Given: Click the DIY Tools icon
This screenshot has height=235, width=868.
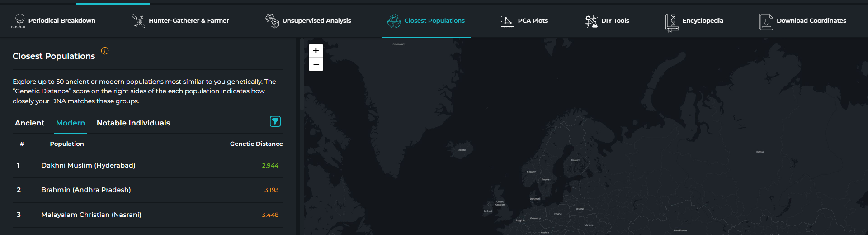Looking at the screenshot, I should click(x=590, y=21).
